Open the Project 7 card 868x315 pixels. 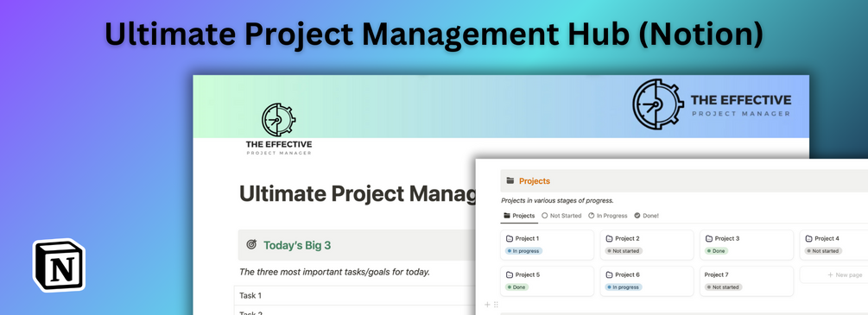click(746, 281)
